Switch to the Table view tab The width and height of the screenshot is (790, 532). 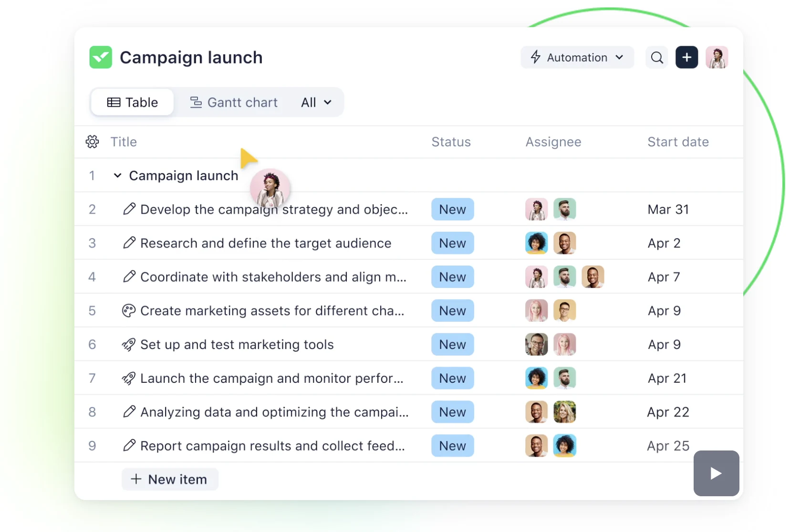(x=133, y=102)
